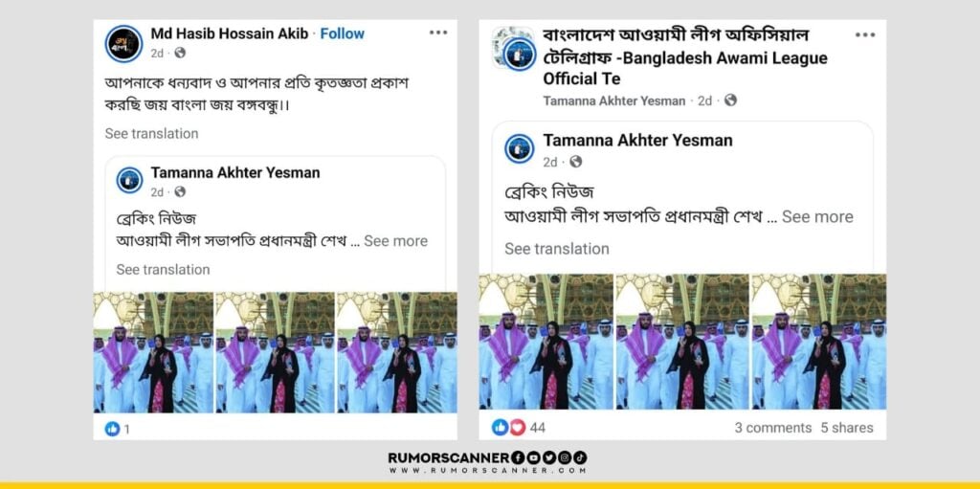
Task: Expand See more in left shared post
Action: click(x=395, y=241)
